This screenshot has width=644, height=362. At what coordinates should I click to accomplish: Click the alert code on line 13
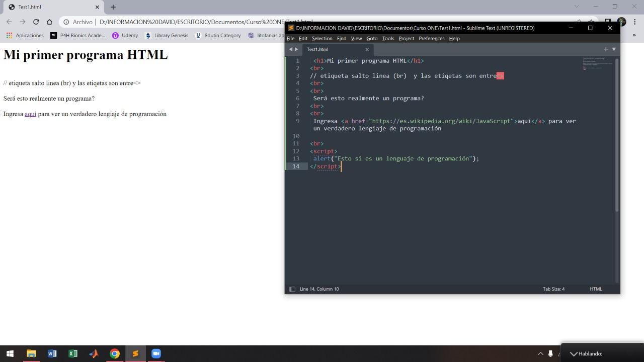coord(396,159)
